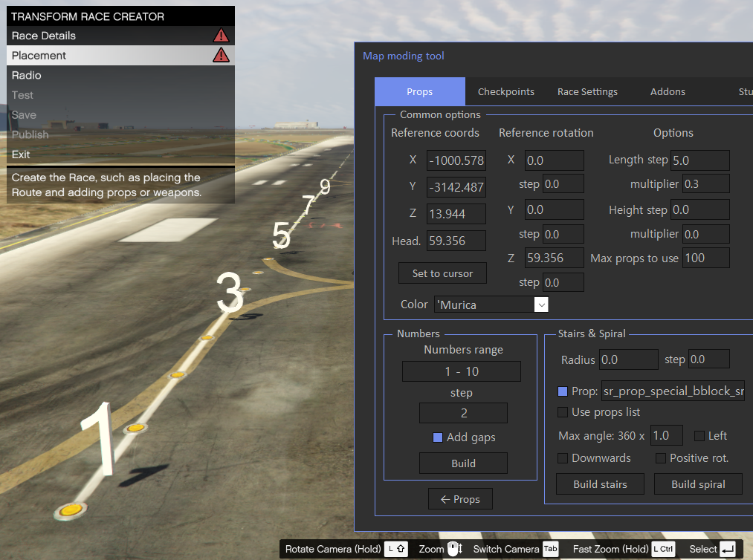The image size is (753, 560).
Task: Click the Reference coords X field
Action: [456, 160]
